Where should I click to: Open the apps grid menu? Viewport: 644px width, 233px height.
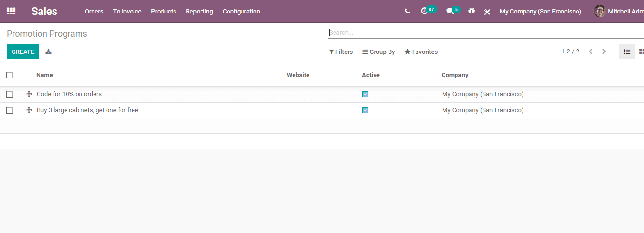[11, 11]
